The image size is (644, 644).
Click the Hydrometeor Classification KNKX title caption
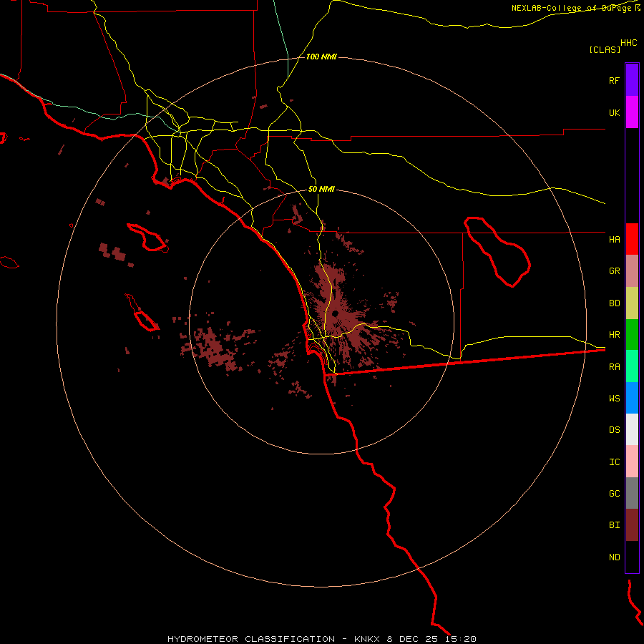(322, 639)
